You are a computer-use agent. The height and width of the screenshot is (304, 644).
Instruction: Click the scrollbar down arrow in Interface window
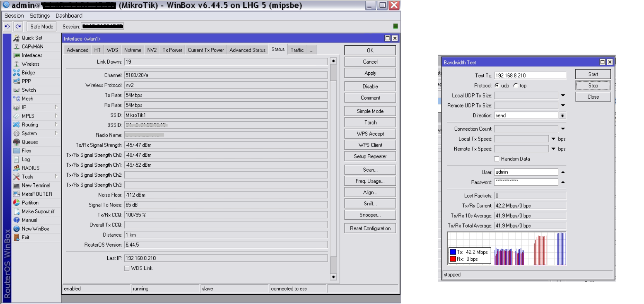[333, 277]
